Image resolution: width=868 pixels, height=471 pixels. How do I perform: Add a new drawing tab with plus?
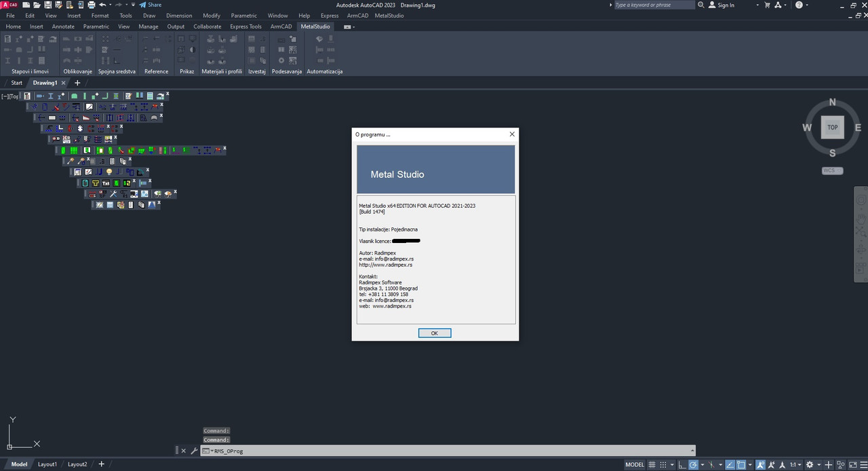77,83
